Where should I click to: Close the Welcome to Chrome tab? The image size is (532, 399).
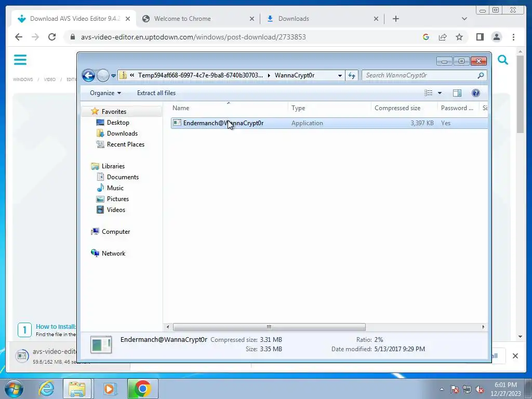[x=252, y=19]
